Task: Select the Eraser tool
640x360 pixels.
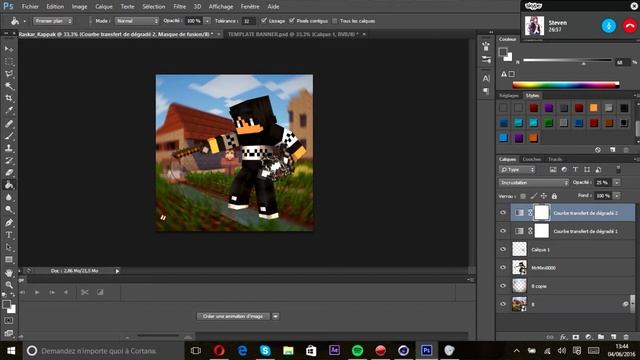Action: (x=9, y=173)
